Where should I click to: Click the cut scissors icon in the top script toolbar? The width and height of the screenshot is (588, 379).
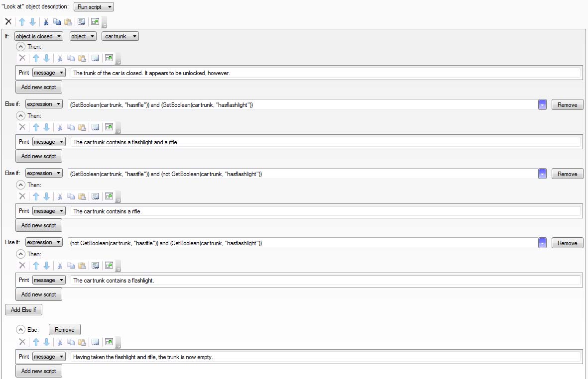(x=46, y=22)
